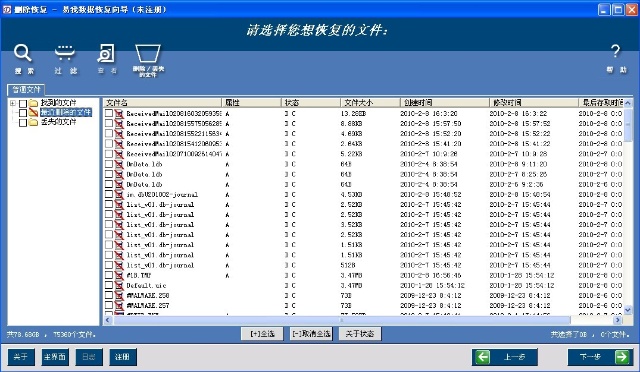Click the 13.26KB file size cell
640x372 pixels.
point(353,114)
